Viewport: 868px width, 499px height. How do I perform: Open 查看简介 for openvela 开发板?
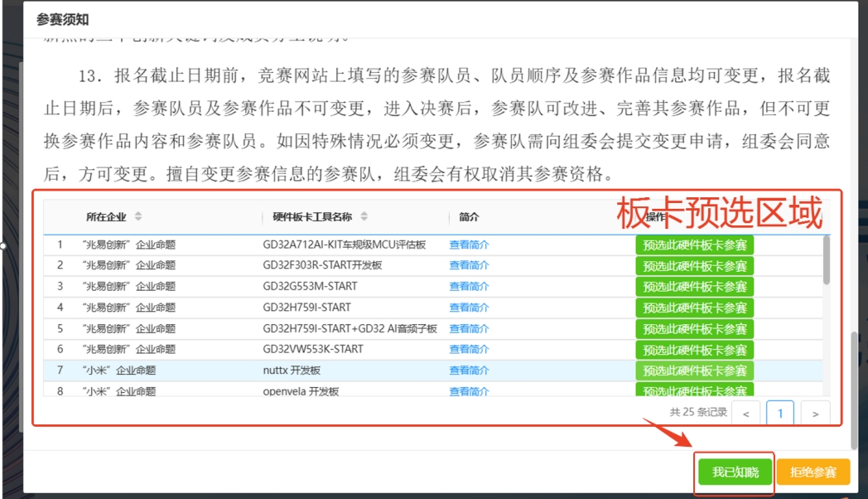[469, 391]
